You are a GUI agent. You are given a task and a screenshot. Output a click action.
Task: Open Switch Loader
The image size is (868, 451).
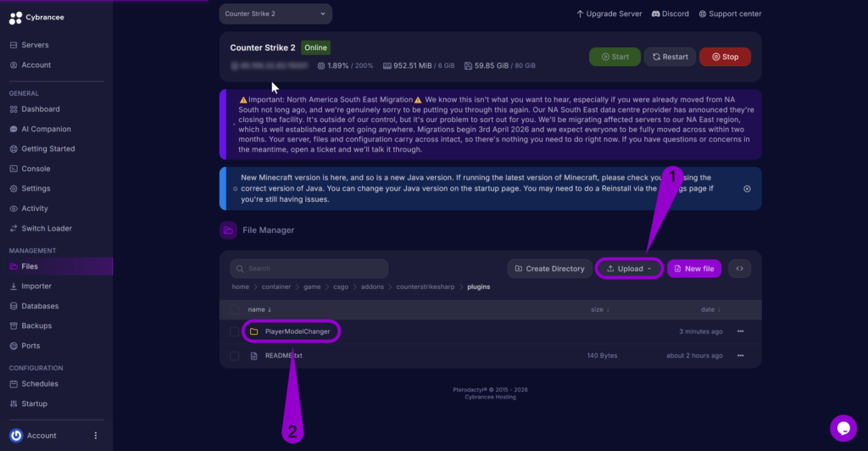tap(47, 229)
